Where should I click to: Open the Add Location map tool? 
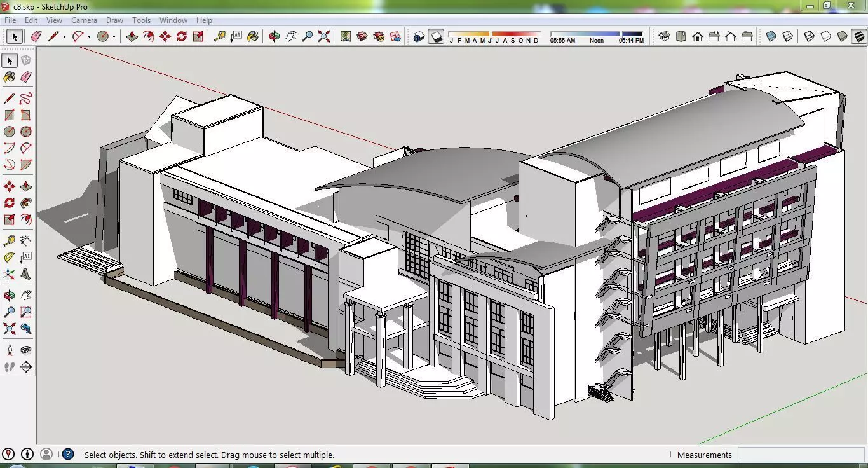(x=345, y=36)
